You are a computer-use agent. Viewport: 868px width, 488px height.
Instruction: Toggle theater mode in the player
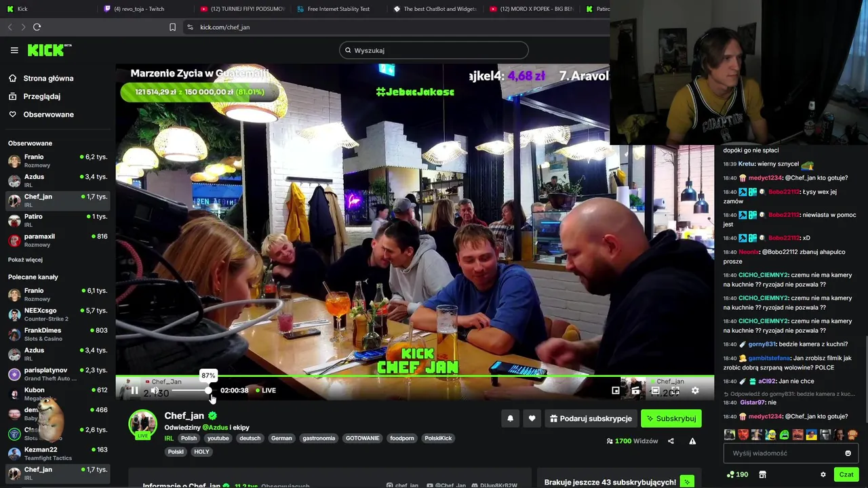655,390
